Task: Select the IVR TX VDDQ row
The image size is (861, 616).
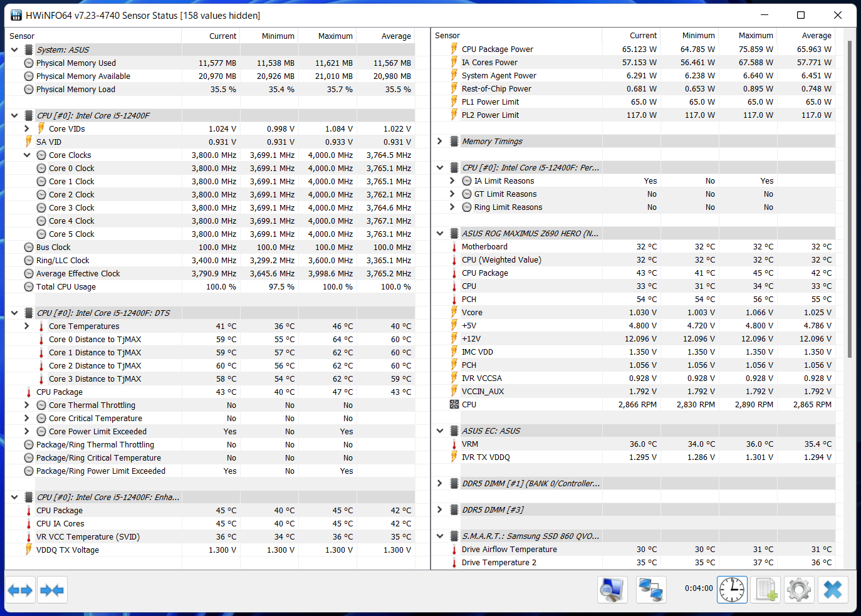Action: point(633,457)
